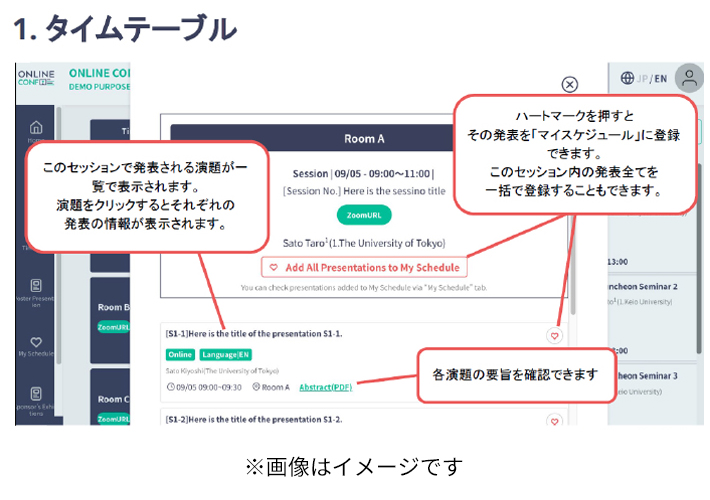Image resolution: width=710 pixels, height=500 pixels.
Task: Click Luncheon Seminar 2 entry
Action: point(643,287)
